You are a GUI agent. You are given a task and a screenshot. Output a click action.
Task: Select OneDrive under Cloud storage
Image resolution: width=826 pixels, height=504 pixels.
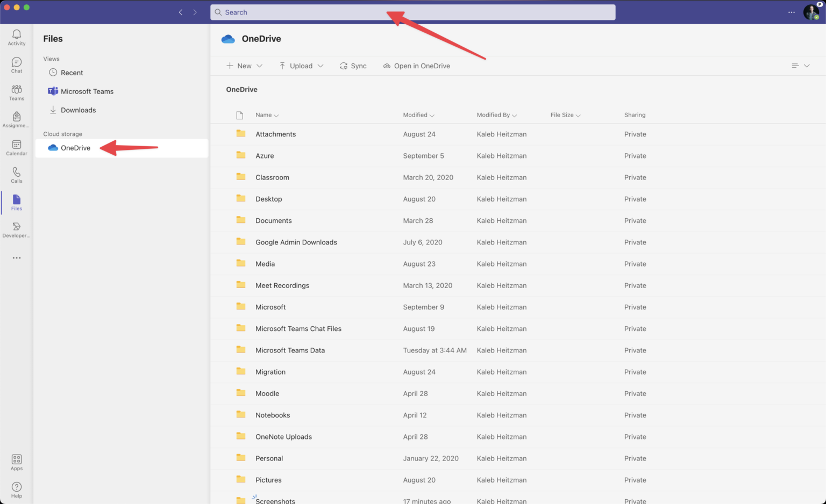pyautogui.click(x=75, y=148)
